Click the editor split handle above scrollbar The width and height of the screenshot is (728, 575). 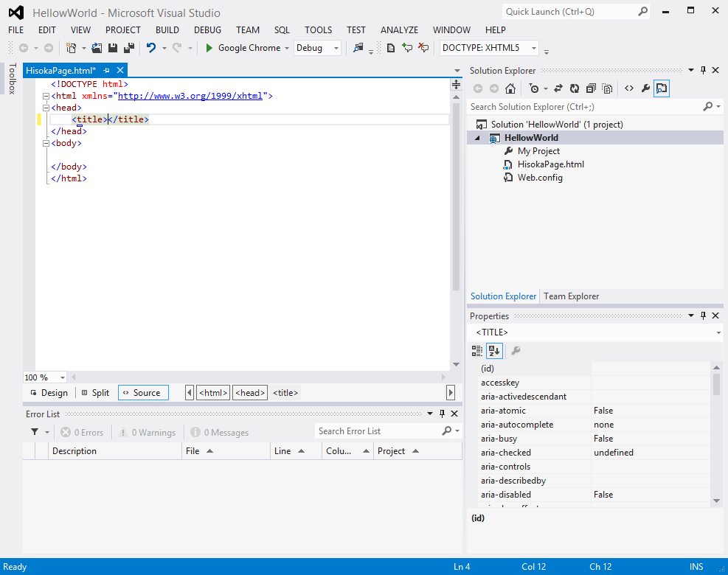(x=456, y=85)
